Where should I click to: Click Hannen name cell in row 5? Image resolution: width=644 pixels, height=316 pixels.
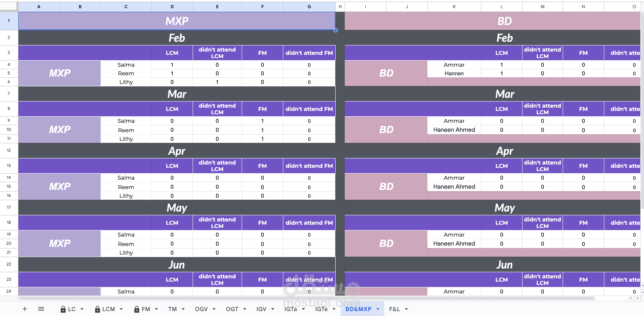coord(454,73)
